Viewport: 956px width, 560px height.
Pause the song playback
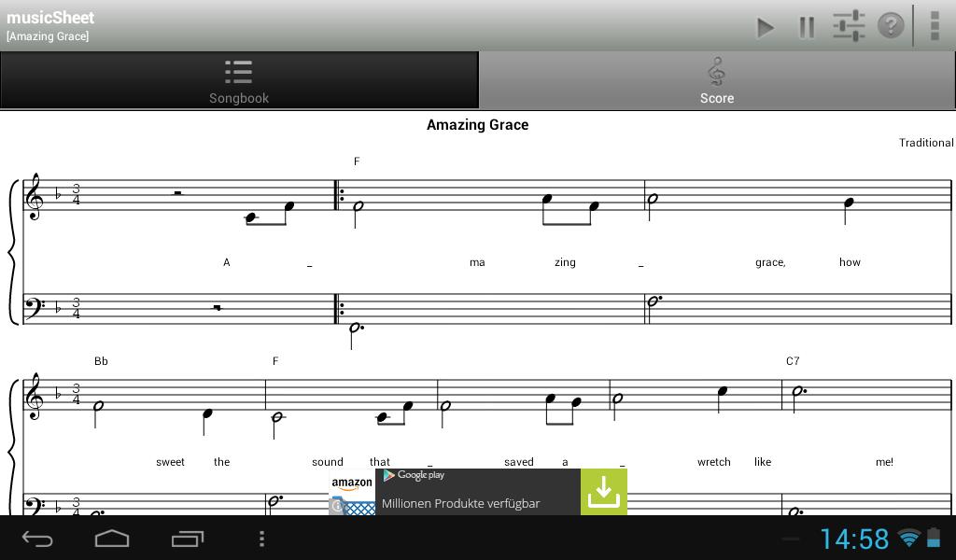point(807,27)
